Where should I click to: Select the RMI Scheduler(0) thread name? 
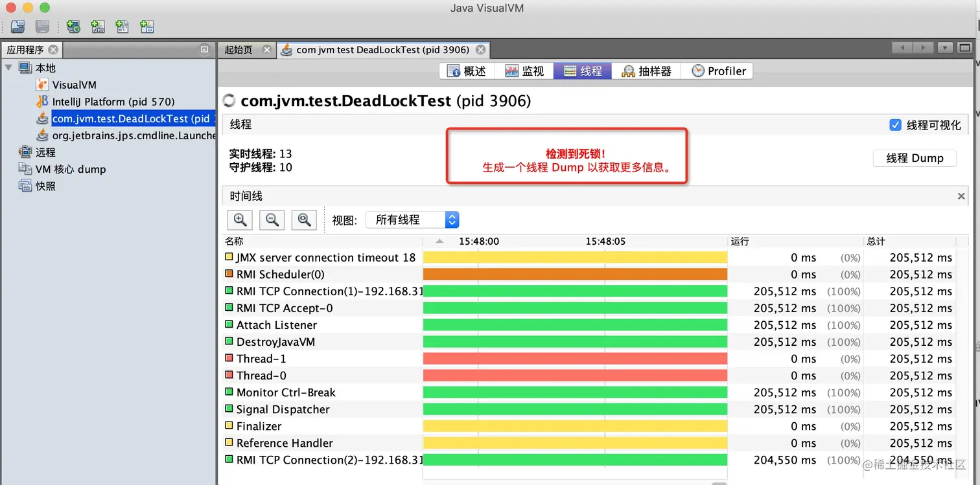(281, 275)
